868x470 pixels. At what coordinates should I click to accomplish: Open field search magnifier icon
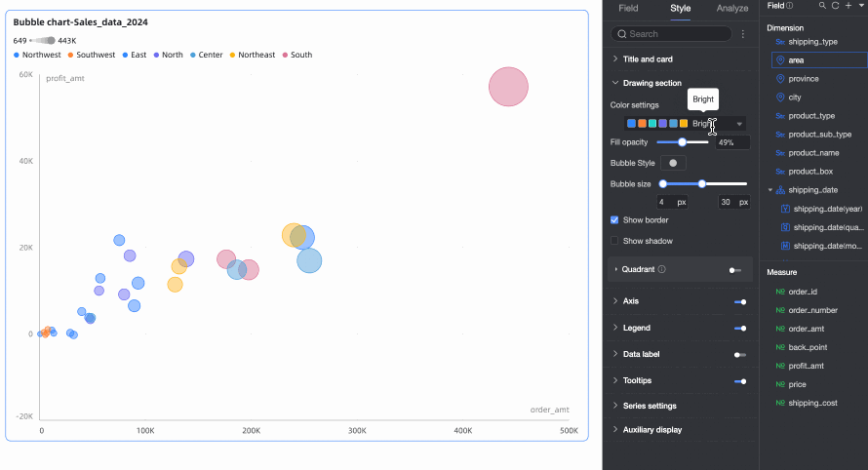822,6
